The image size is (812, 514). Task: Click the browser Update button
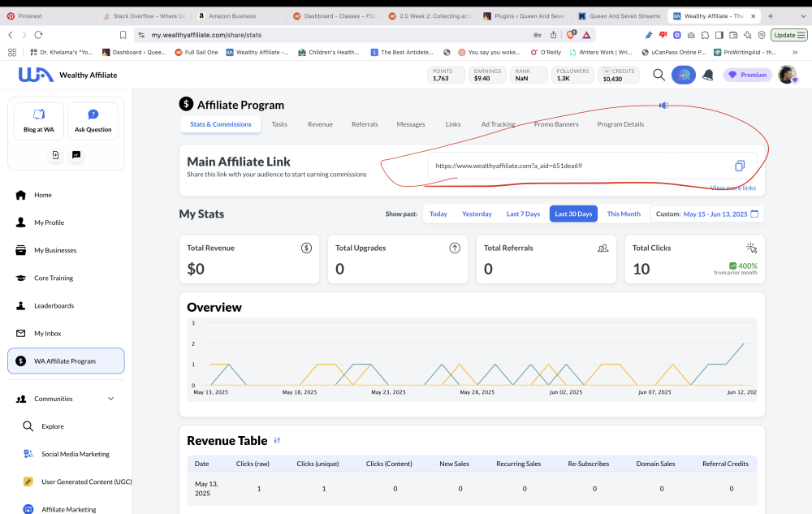pyautogui.click(x=789, y=35)
